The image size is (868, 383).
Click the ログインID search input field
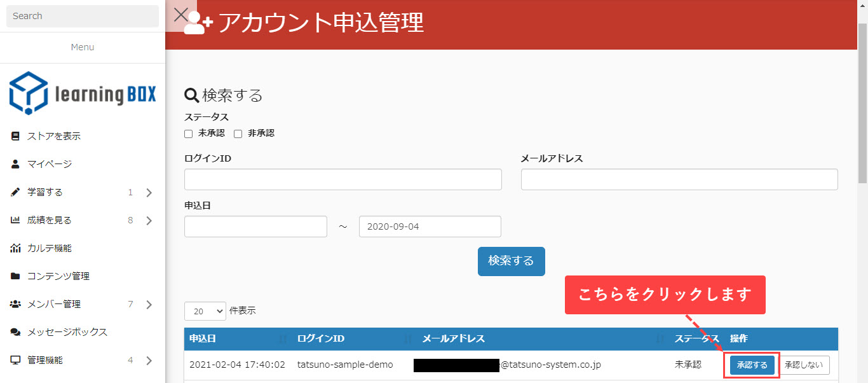click(342, 179)
